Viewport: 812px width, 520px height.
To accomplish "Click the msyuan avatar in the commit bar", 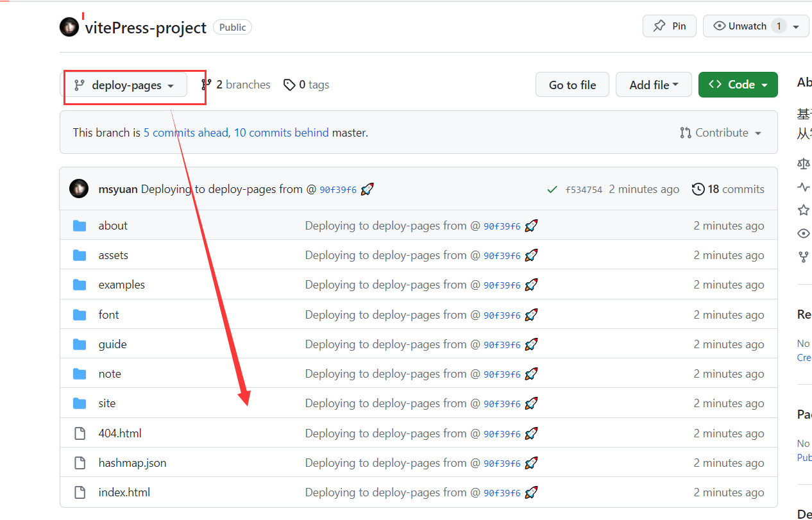I will 79,189.
